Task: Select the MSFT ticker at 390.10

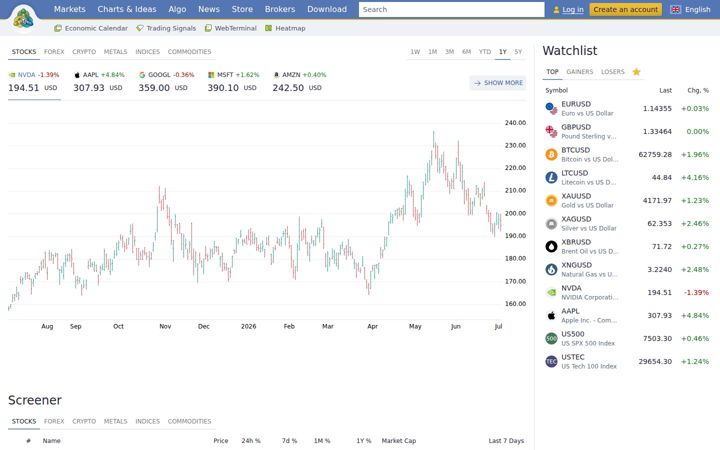Action: pyautogui.click(x=233, y=82)
